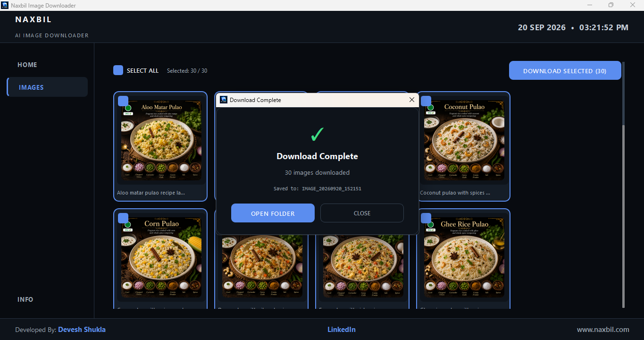Click the '30 images downloaded' message

[317, 173]
